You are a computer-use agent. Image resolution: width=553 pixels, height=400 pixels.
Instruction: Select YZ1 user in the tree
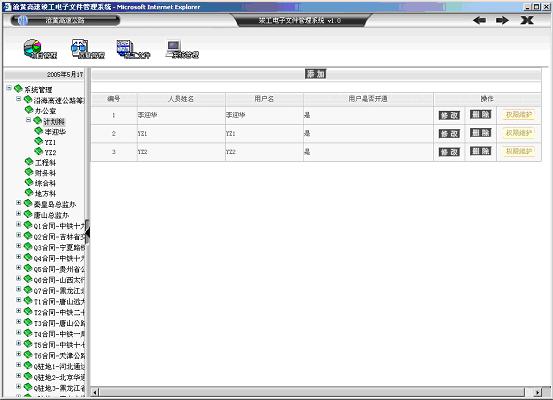click(x=50, y=142)
